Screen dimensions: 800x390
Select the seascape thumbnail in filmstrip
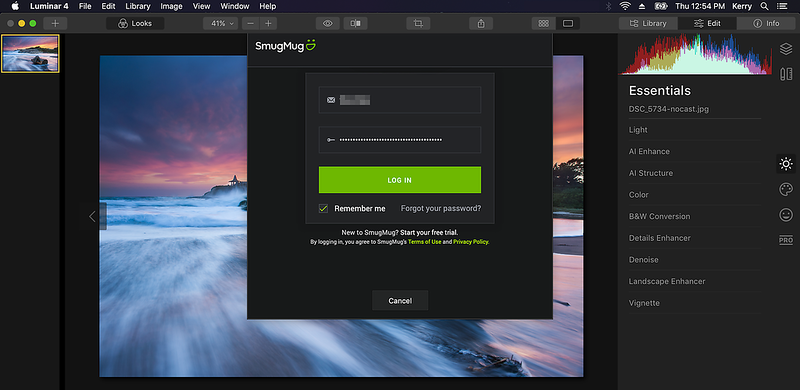point(30,54)
